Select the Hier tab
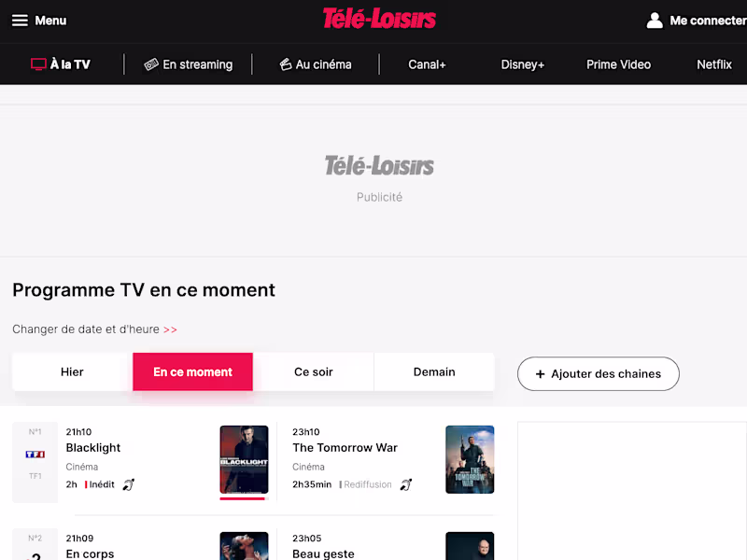 pos(72,371)
